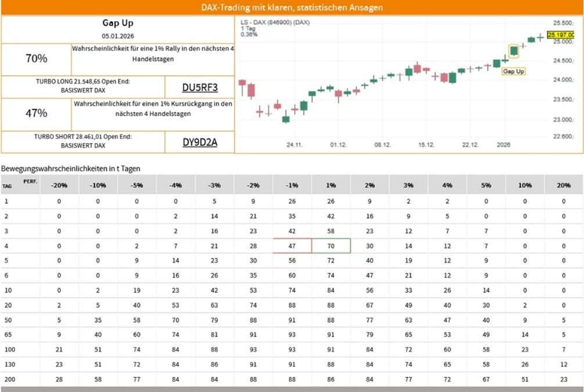The height and width of the screenshot is (392, 584).
Task: Click the 05.01.2026 date under Gap Up heading
Action: click(x=118, y=35)
